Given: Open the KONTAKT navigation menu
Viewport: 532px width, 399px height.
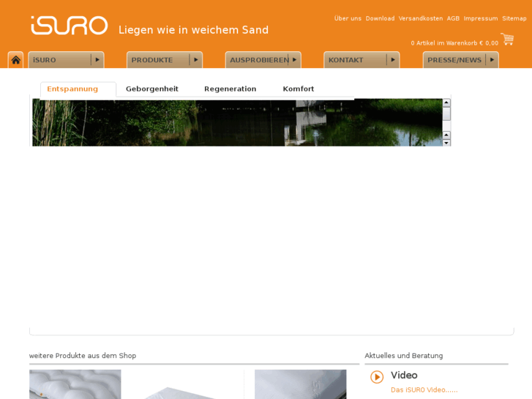Looking at the screenshot, I should (x=361, y=60).
